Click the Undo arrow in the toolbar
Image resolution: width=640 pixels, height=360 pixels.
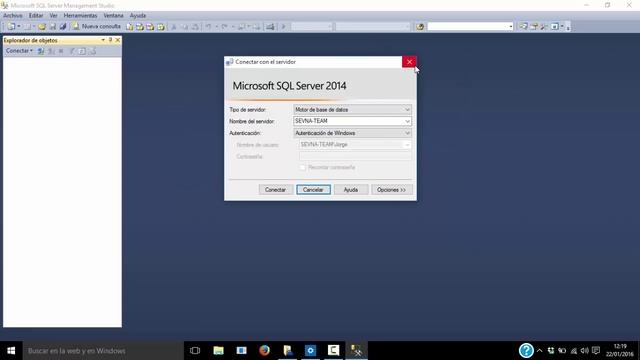coord(208,27)
